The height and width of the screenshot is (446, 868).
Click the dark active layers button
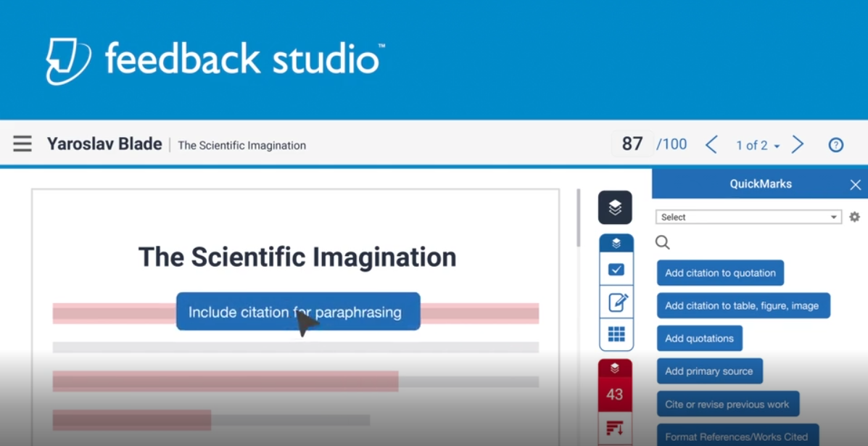(x=615, y=207)
